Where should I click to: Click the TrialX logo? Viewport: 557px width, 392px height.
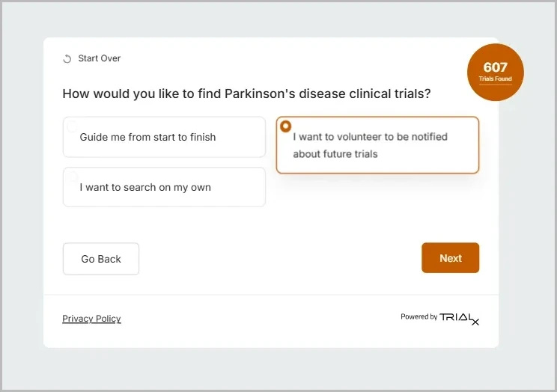459,318
